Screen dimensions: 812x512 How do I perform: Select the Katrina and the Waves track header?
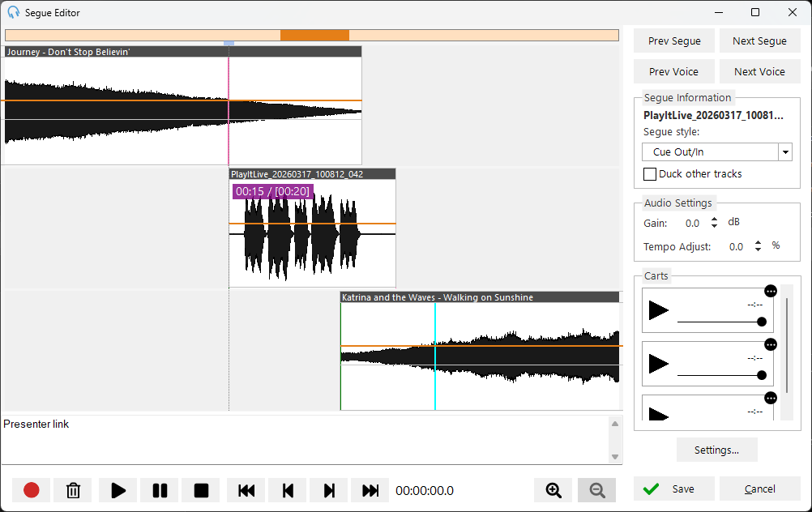coord(480,297)
